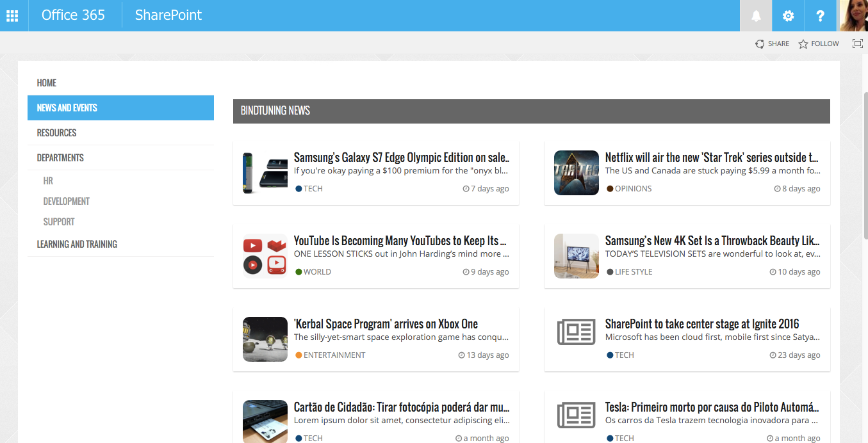Select News and Events navigation item
This screenshot has width=868, height=443.
point(120,108)
